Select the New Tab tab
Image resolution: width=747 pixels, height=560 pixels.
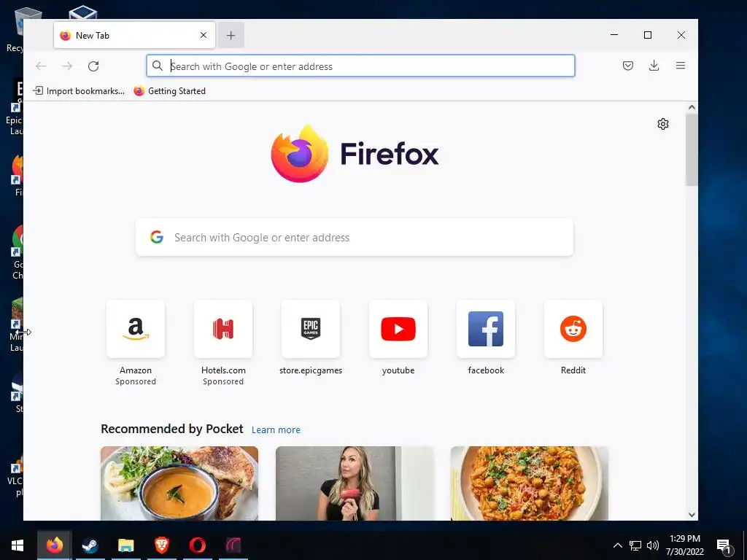pyautogui.click(x=134, y=35)
